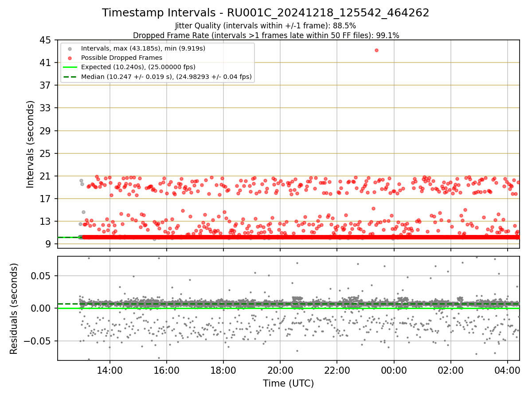Click the Jitter Quality 88.5% subtitle line
532x399 pixels.
(266, 26)
